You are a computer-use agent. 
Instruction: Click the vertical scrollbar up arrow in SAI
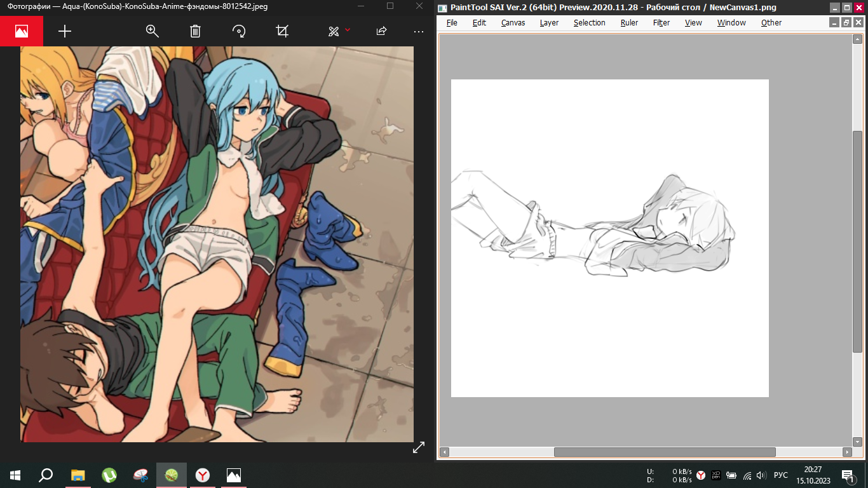click(x=857, y=39)
